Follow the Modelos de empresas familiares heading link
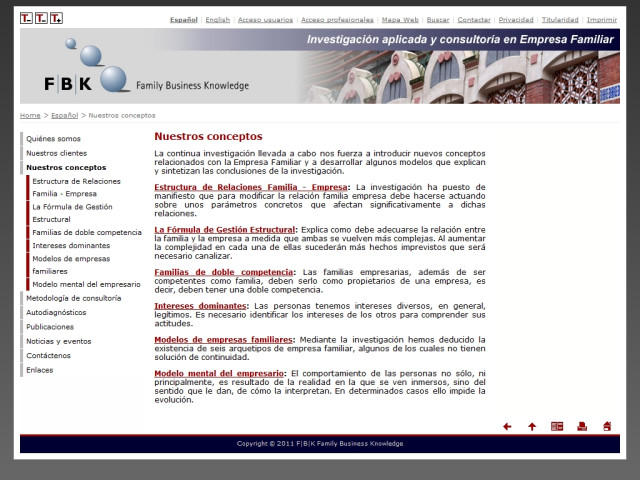Viewport: 640px width, 480px height. tap(224, 339)
